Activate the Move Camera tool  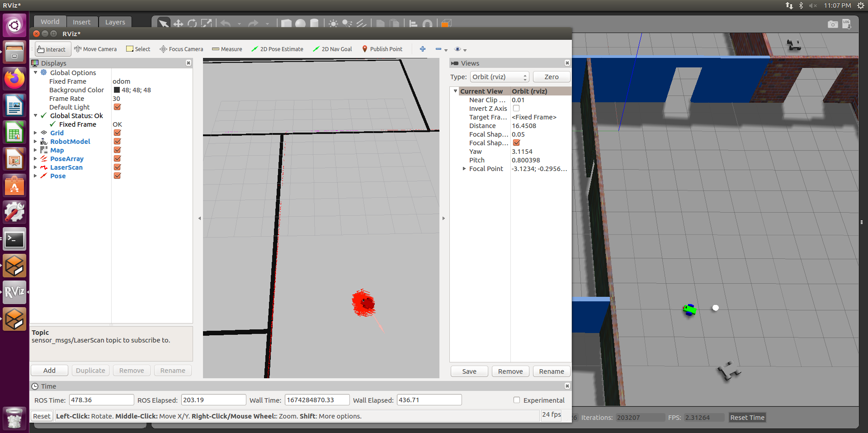[x=95, y=49]
